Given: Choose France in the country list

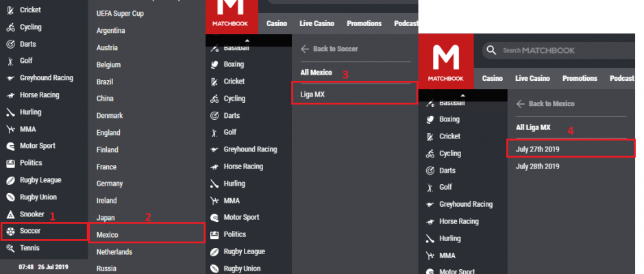Looking at the screenshot, I should [x=106, y=167].
